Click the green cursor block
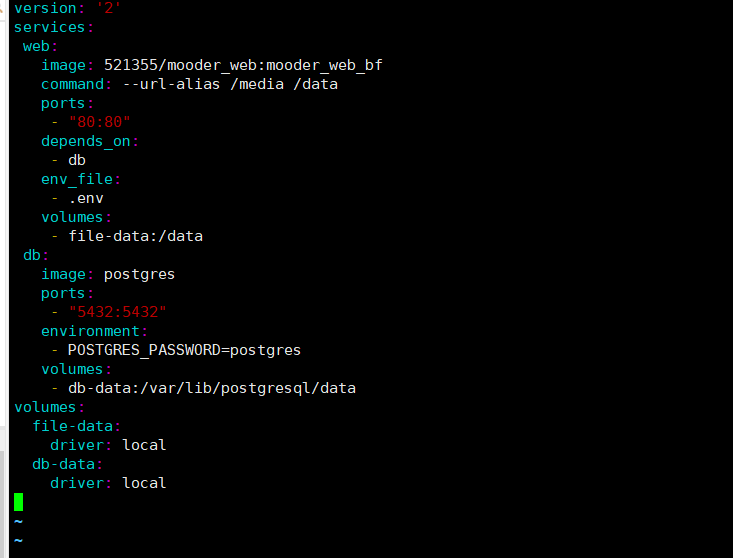Image resolution: width=733 pixels, height=558 pixels. tap(18, 502)
